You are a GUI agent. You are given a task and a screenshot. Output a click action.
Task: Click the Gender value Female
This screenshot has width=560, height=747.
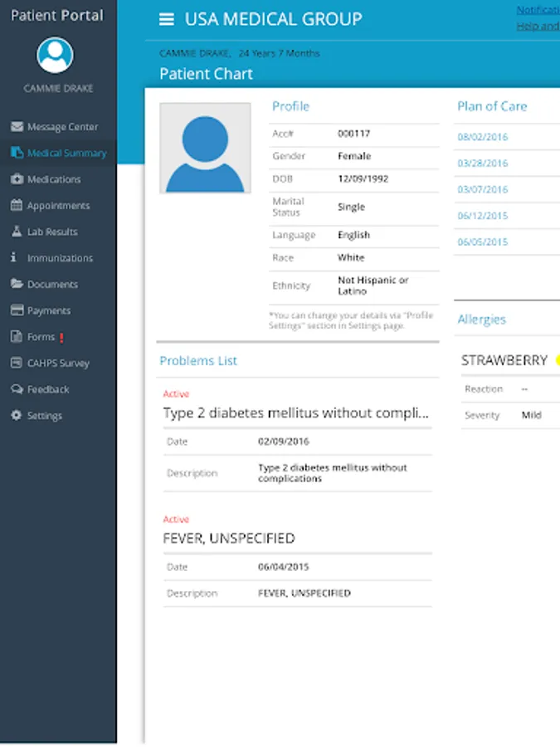point(354,156)
